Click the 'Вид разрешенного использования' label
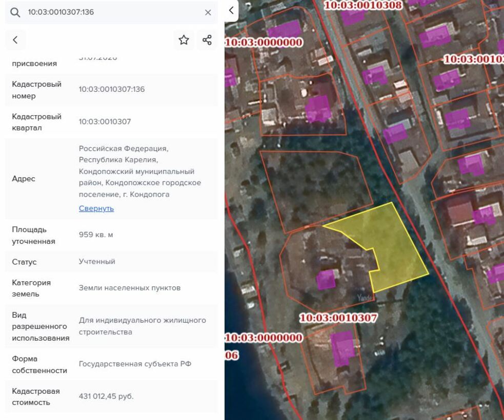Image resolution: width=504 pixels, height=420 pixels. tap(41, 326)
